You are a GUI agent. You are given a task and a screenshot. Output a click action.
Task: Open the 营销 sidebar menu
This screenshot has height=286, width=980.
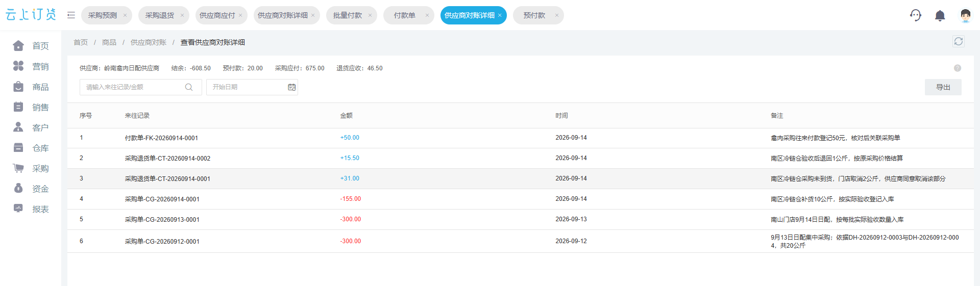(x=31, y=66)
